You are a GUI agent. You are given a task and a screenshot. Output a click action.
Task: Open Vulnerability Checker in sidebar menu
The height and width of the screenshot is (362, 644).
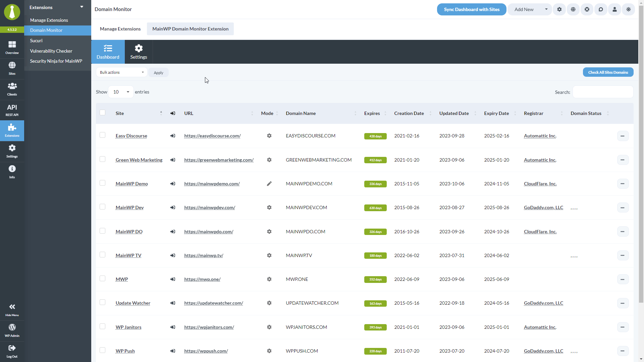click(x=51, y=51)
